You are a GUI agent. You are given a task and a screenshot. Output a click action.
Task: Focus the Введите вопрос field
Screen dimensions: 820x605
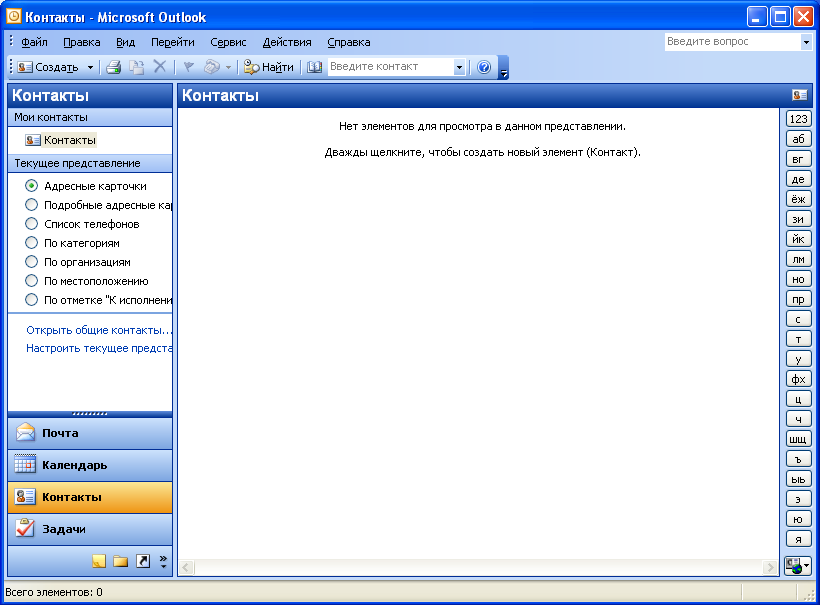click(733, 42)
